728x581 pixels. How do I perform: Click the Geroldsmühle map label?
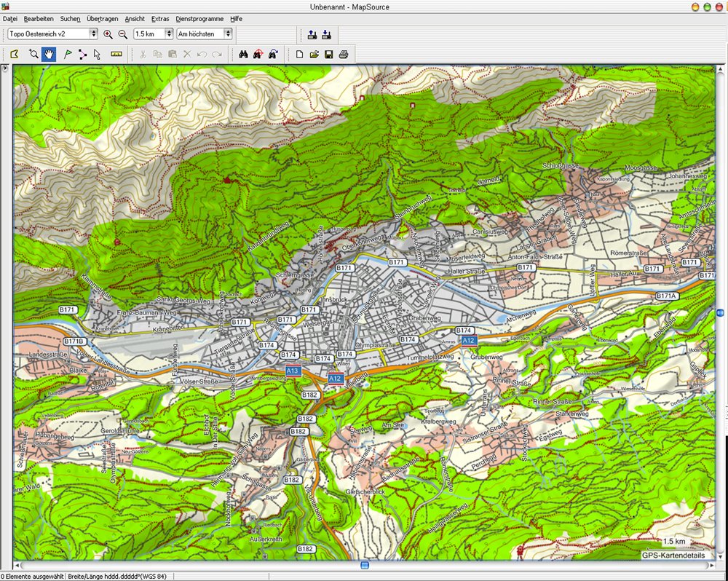coord(120,431)
